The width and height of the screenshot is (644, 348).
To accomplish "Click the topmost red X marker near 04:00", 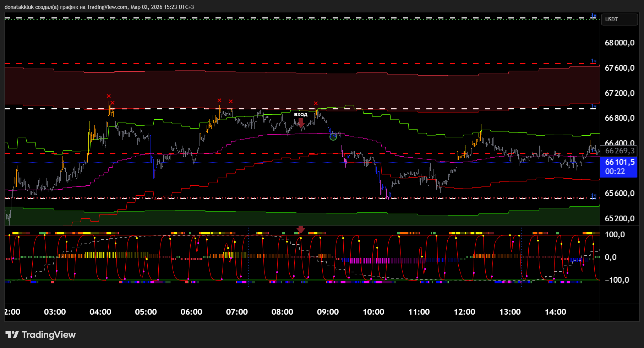I will pos(109,96).
